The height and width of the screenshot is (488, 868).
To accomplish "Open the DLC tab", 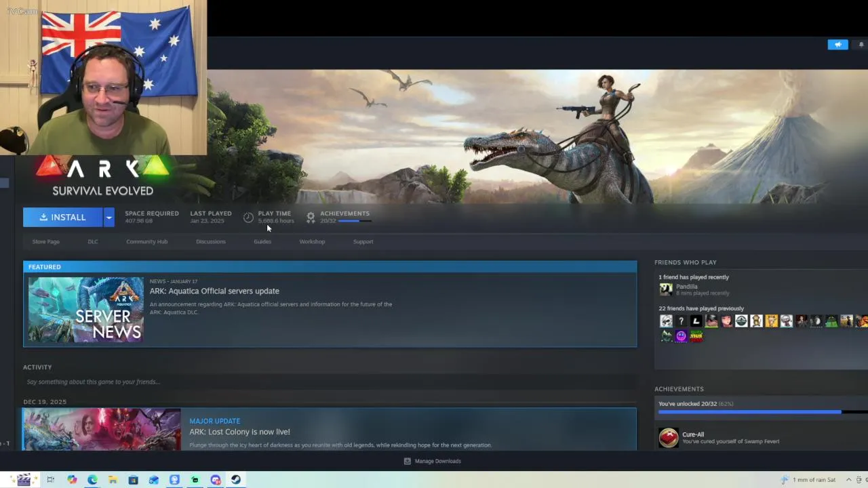I will (x=93, y=241).
